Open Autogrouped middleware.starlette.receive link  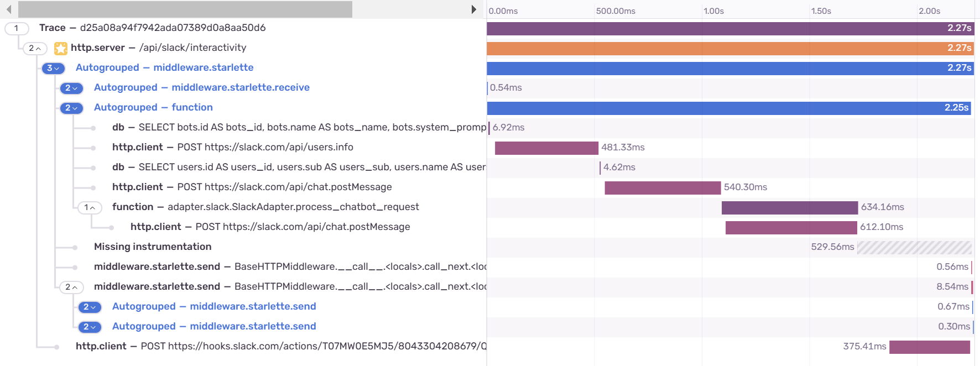coord(201,87)
